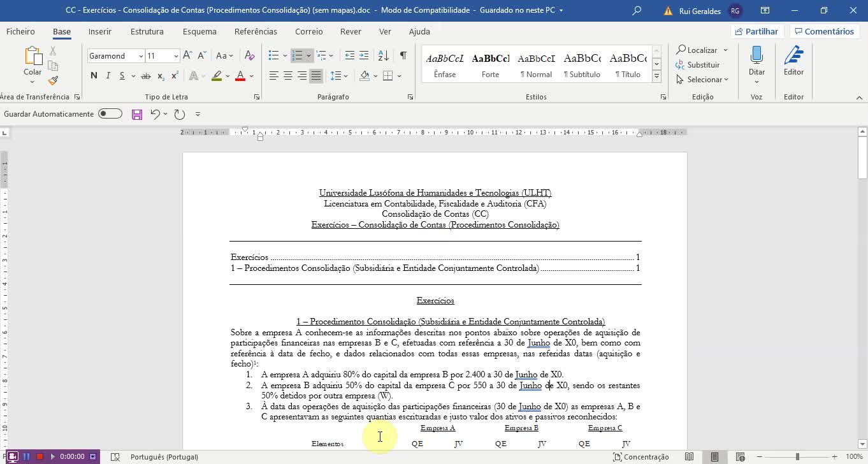
Task: Open the Comentários panel
Action: coord(825,31)
